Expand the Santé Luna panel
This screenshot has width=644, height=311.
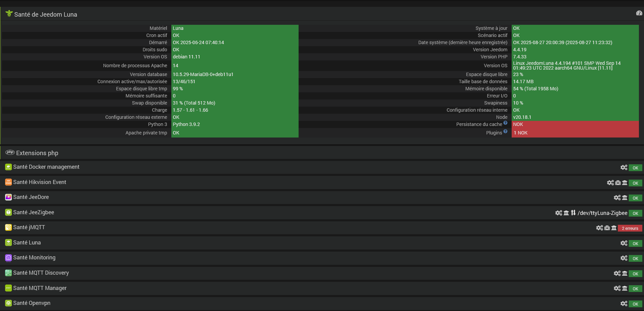pos(27,243)
